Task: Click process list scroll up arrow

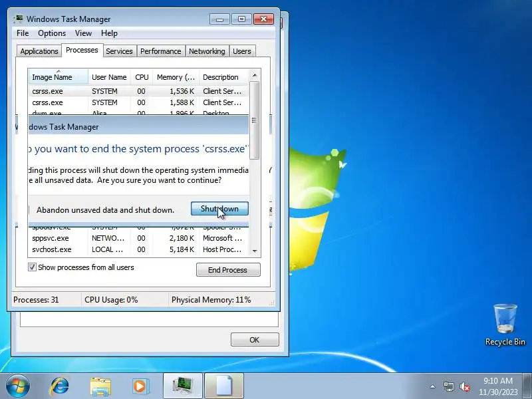Action: coord(255,75)
